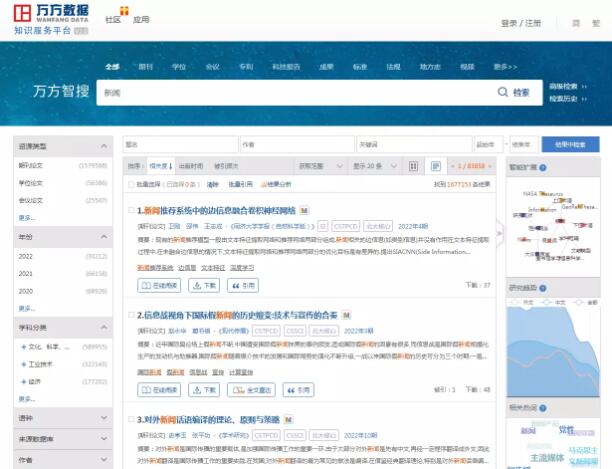Select the 期刊 search tab
The height and width of the screenshot is (469, 612).
(x=146, y=67)
